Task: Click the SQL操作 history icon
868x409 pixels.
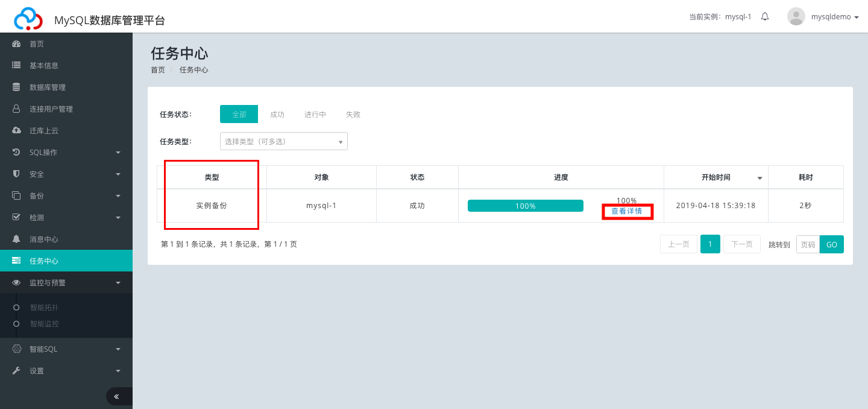Action: [x=16, y=153]
